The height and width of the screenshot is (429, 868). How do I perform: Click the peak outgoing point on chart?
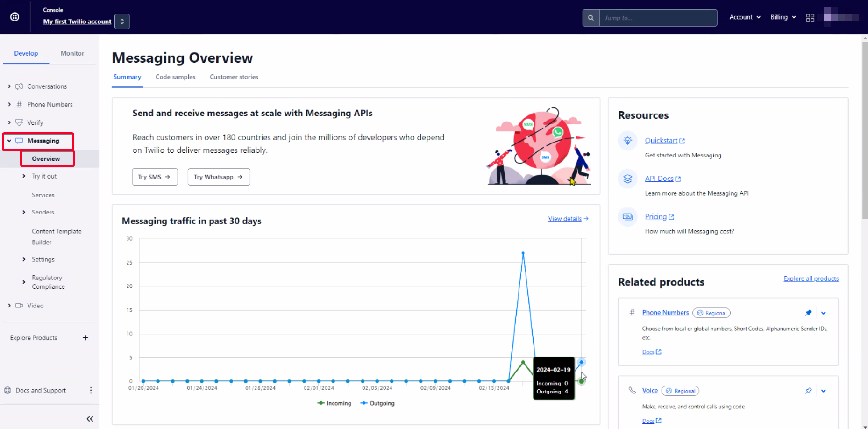coord(523,253)
